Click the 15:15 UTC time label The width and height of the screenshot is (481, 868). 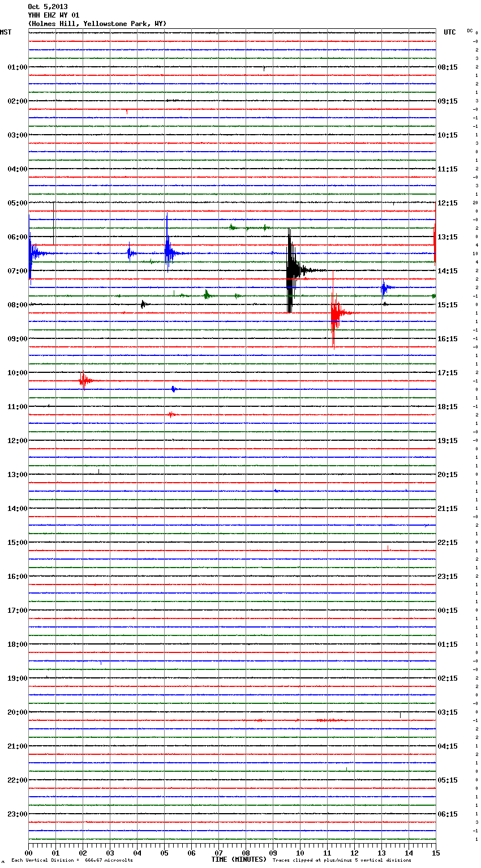pyautogui.click(x=448, y=305)
